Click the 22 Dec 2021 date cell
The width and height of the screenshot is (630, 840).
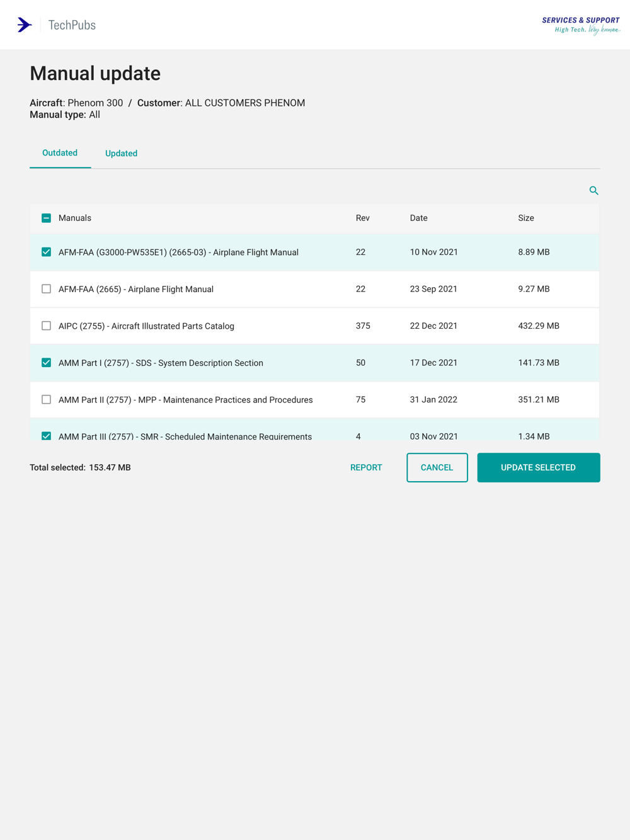point(433,326)
